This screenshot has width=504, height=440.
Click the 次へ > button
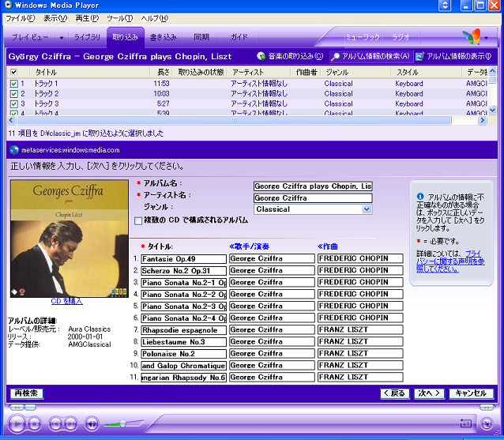click(x=429, y=393)
